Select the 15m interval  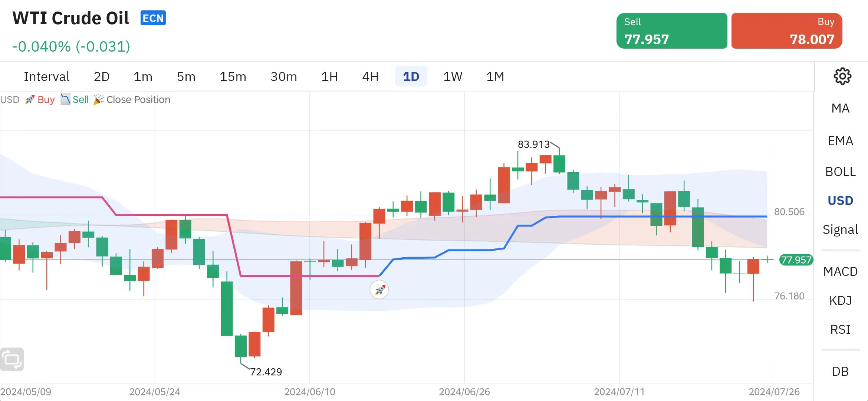pos(233,76)
